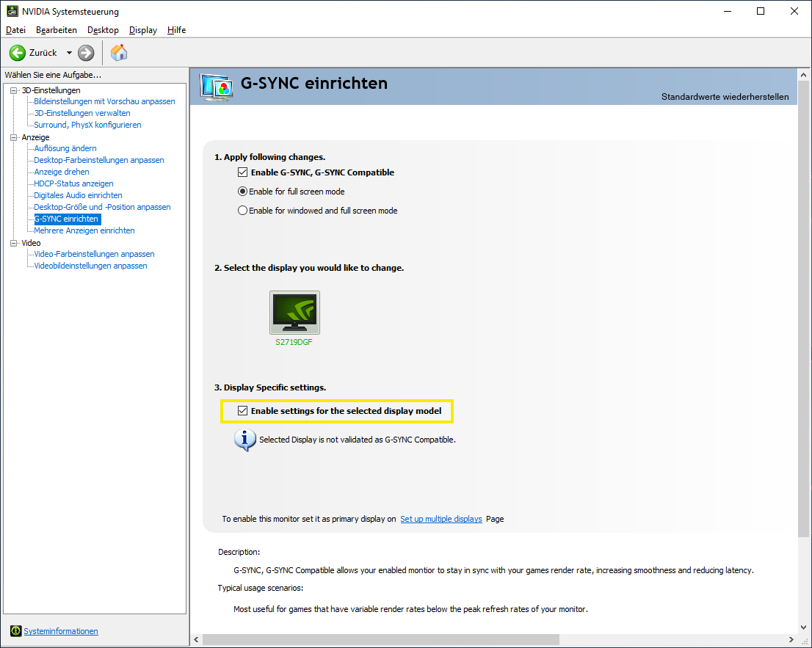The height and width of the screenshot is (648, 812).
Task: Click the horizontal scrollbar thumb
Action: coord(381,640)
